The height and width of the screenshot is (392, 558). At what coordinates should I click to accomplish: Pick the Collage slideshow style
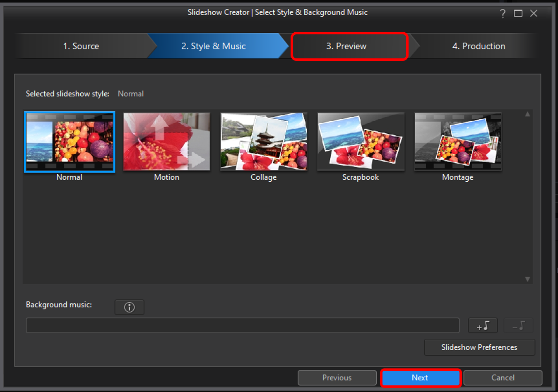click(264, 142)
